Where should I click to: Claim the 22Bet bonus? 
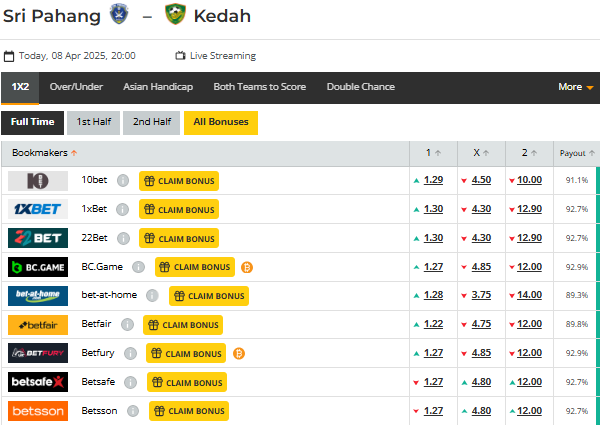pos(179,239)
